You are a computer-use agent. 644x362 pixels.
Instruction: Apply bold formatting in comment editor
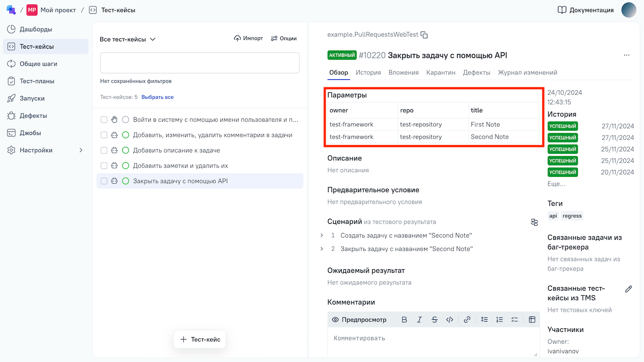[404, 320]
